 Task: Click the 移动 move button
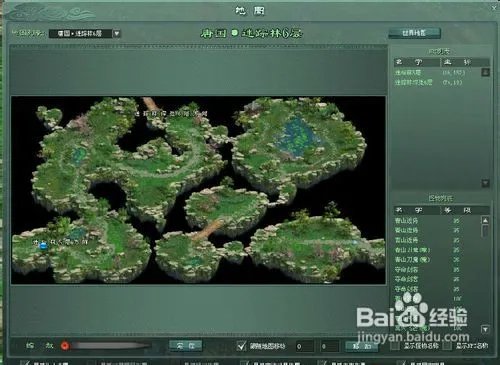tap(361, 346)
